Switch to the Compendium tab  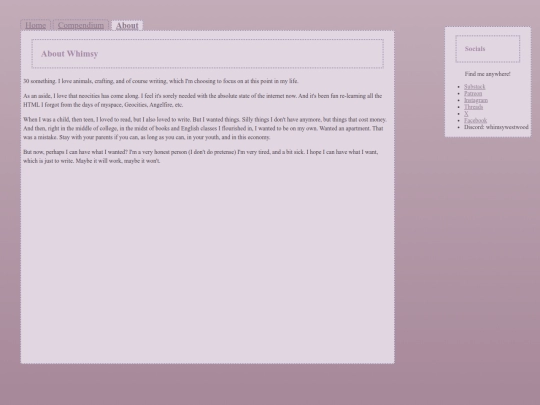81,25
